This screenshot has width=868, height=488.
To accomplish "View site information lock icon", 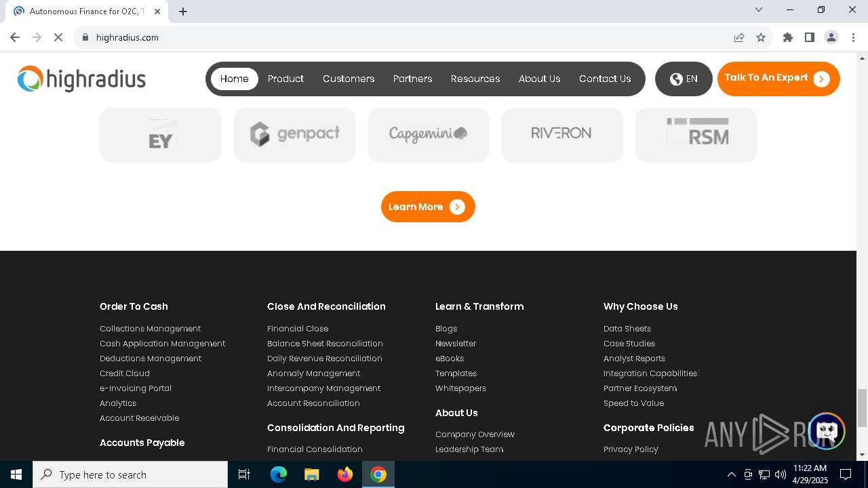I will (85, 37).
